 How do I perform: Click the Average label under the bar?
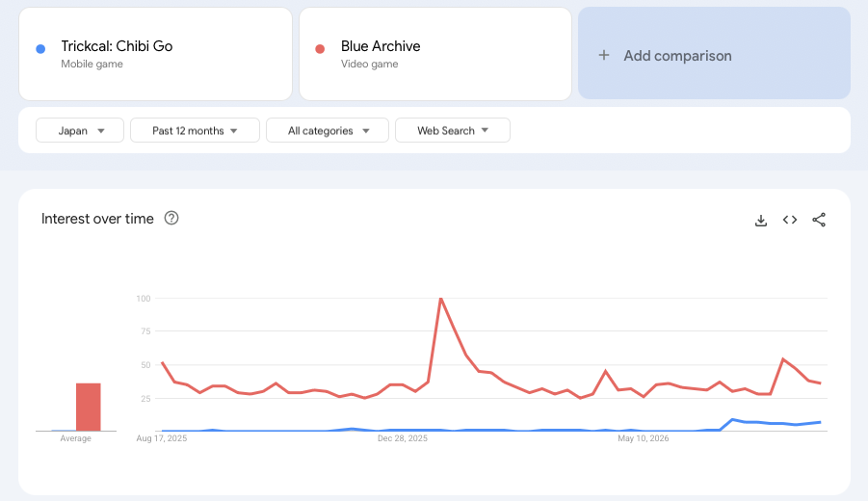76,438
